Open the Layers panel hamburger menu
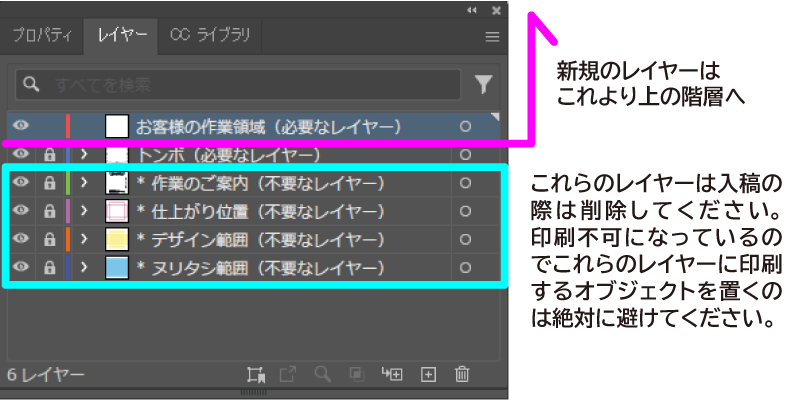Viewport: 800px width, 400px height. pos(492,36)
